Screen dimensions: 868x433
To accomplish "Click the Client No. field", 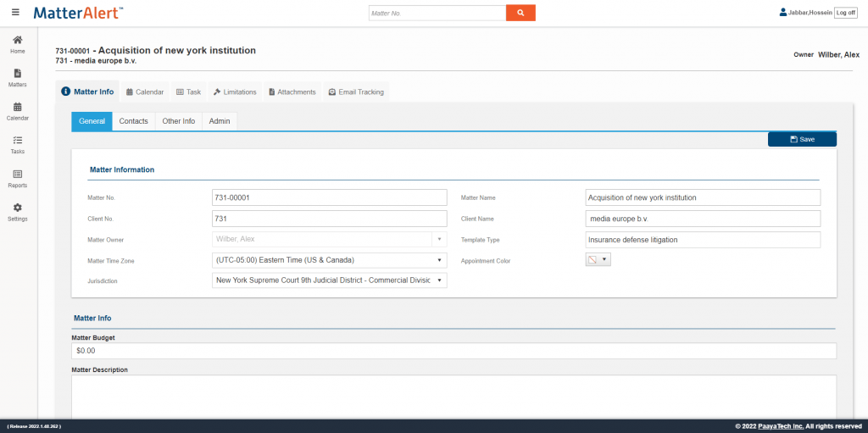I will (x=330, y=219).
